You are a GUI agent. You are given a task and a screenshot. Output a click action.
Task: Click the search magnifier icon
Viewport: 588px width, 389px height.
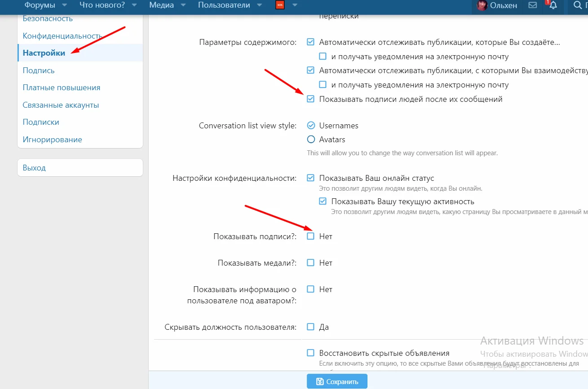[x=577, y=5]
